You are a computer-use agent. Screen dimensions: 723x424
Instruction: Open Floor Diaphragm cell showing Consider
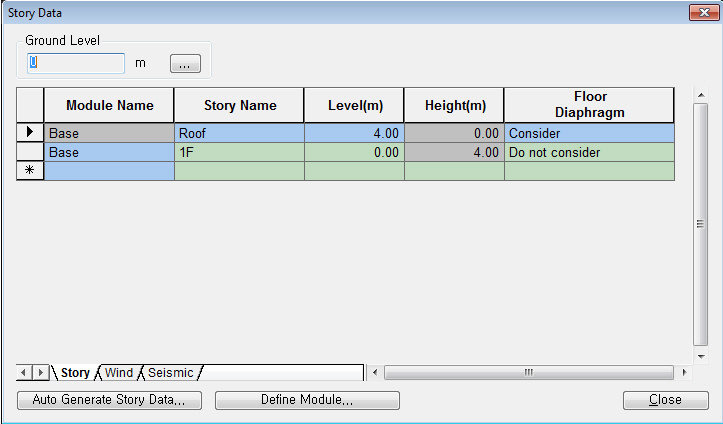(588, 133)
